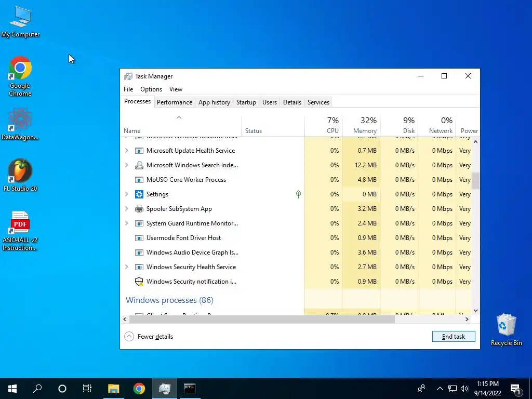Select the Windows Security notification shield icon
This screenshot has width=532, height=399.
point(139,281)
